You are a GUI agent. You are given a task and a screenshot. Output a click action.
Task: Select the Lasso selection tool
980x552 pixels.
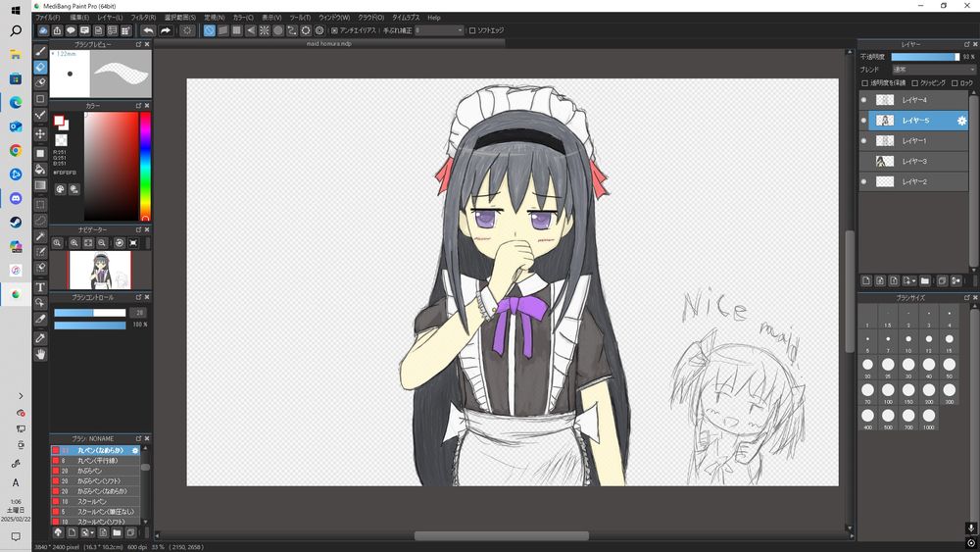[40, 220]
